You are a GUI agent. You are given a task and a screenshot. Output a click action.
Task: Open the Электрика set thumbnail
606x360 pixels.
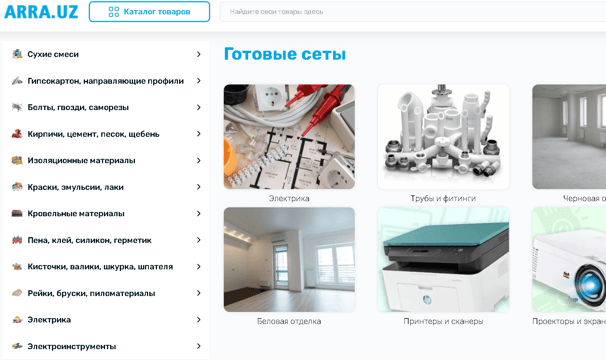[x=289, y=136]
